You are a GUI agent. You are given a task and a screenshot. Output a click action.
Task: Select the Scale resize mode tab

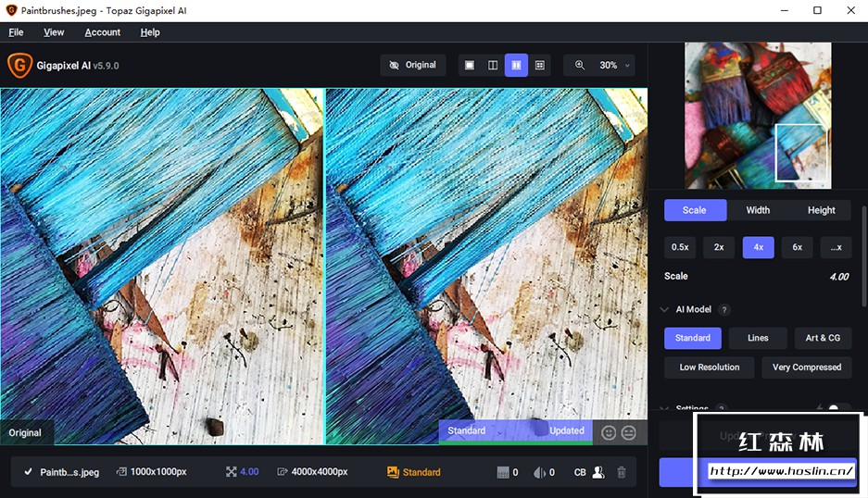click(695, 210)
